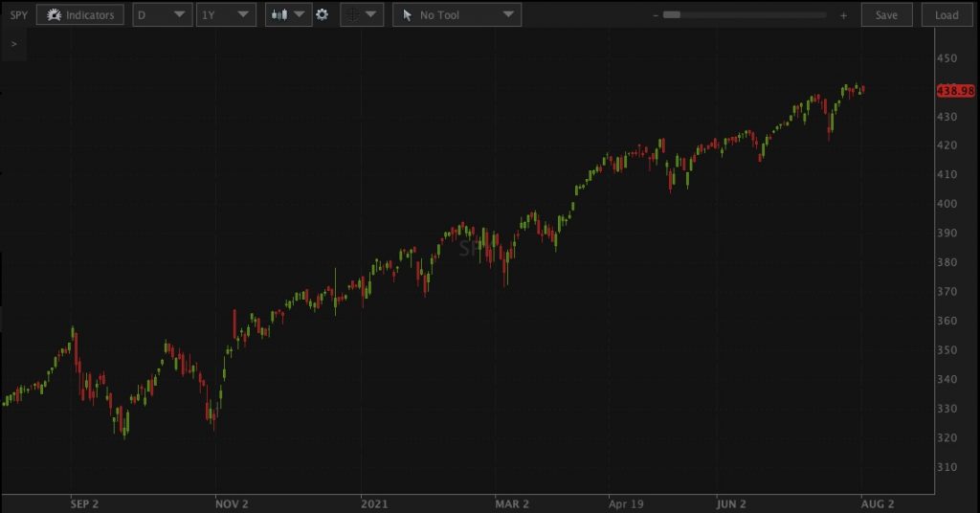This screenshot has width=980, height=513.
Task: Click the AUG 2 date on time axis
Action: point(879,502)
